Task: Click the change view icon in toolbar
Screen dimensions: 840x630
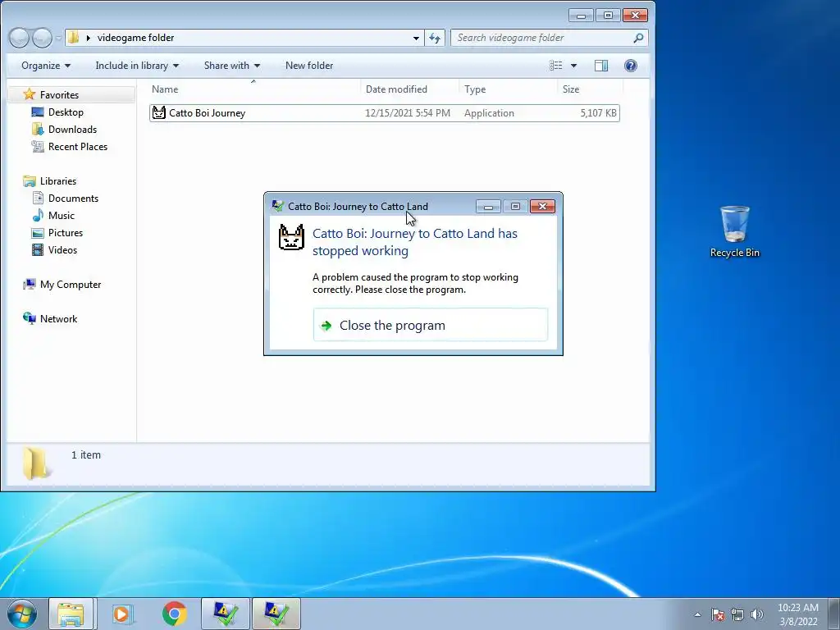Action: point(556,66)
